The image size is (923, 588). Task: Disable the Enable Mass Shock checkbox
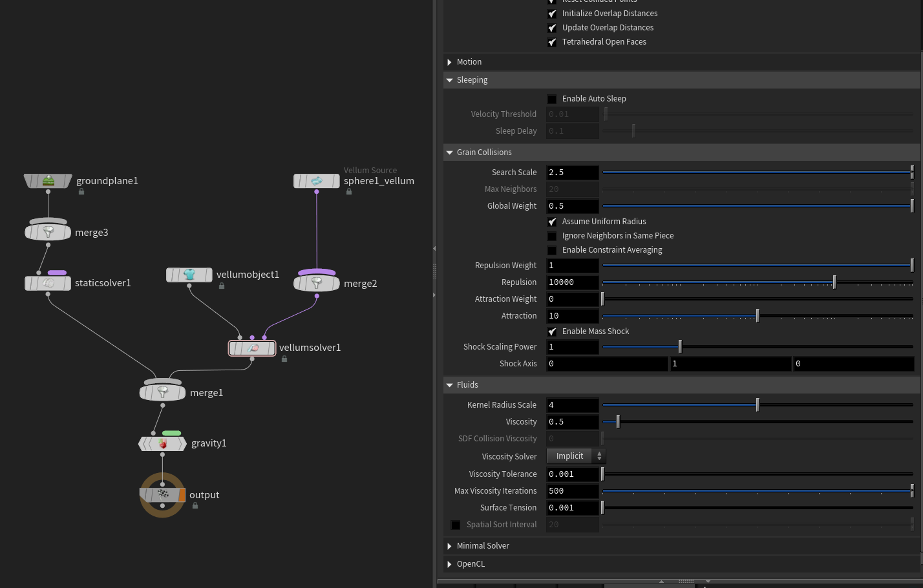552,331
